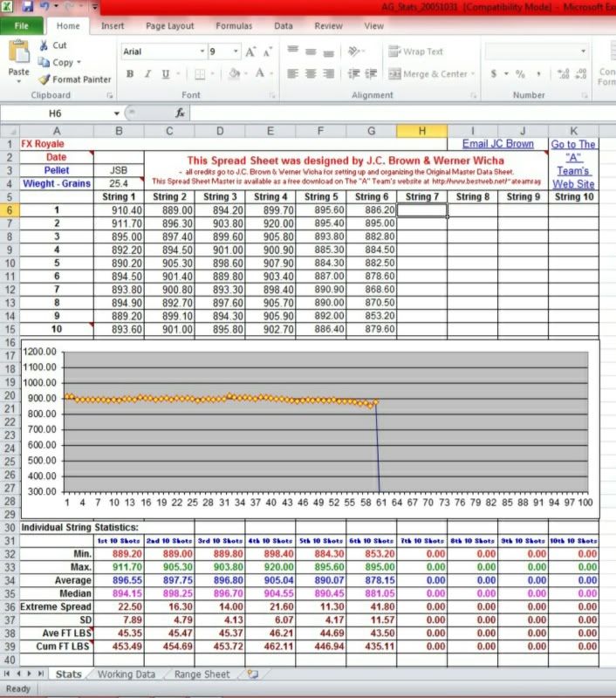
Task: Select column H header
Action: click(x=421, y=131)
